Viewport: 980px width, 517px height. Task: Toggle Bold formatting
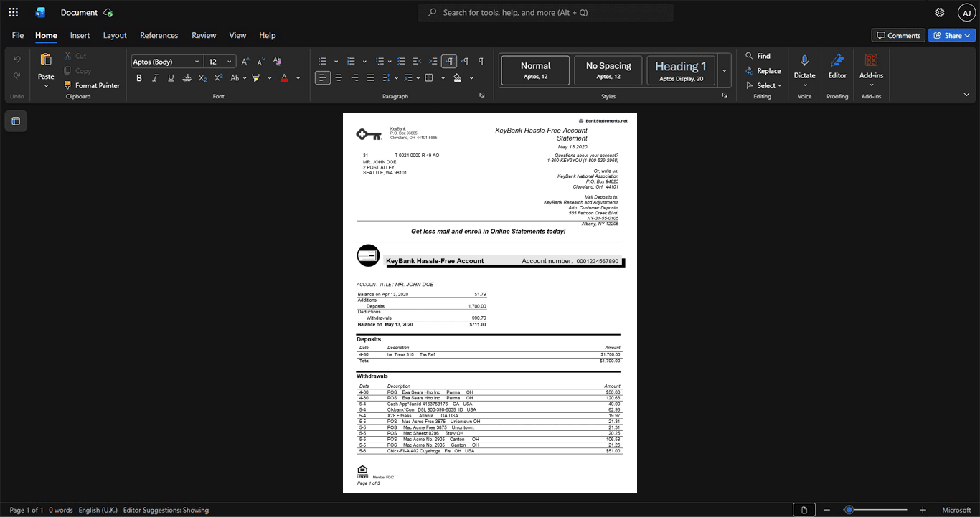[x=139, y=78]
